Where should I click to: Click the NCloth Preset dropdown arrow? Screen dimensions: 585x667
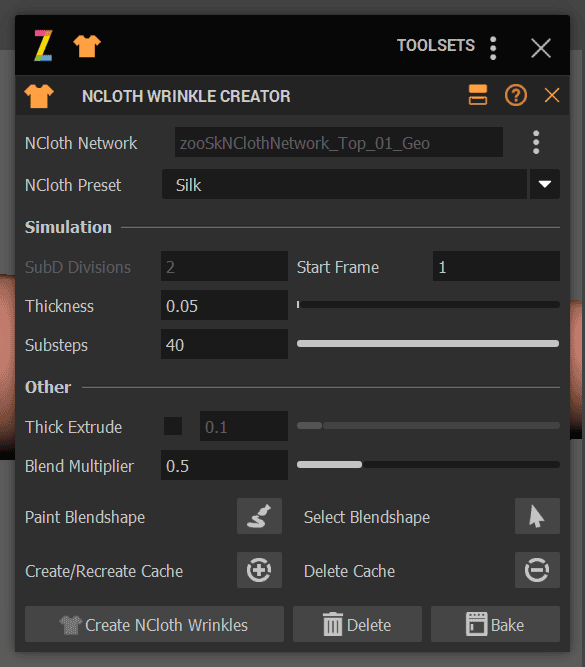point(545,184)
